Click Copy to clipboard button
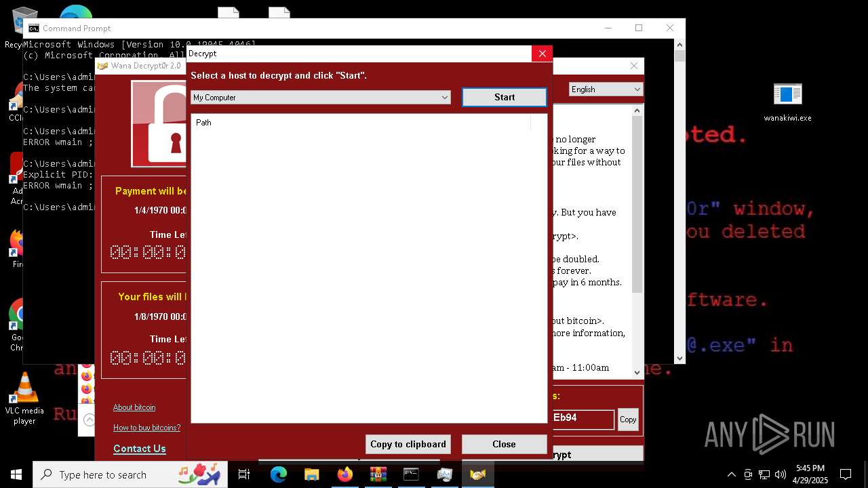 (x=408, y=444)
